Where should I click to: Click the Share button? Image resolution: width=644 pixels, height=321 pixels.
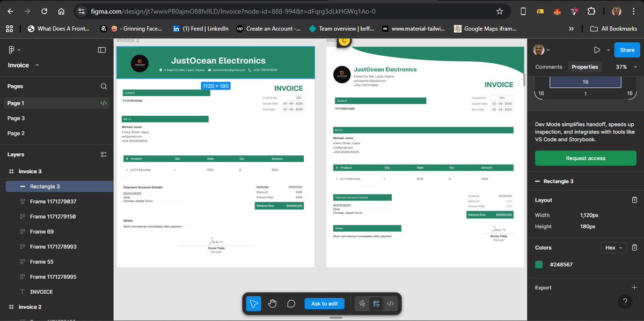coord(627,50)
